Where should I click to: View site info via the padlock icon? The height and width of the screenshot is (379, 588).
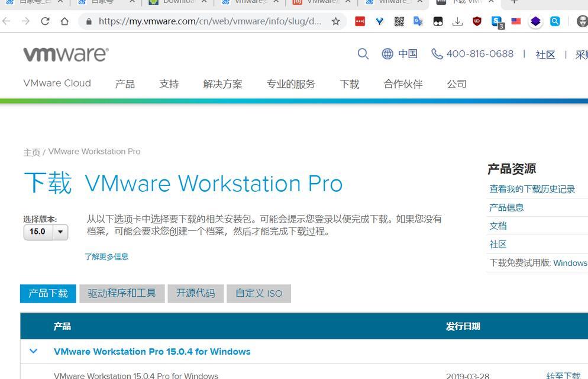click(x=89, y=22)
